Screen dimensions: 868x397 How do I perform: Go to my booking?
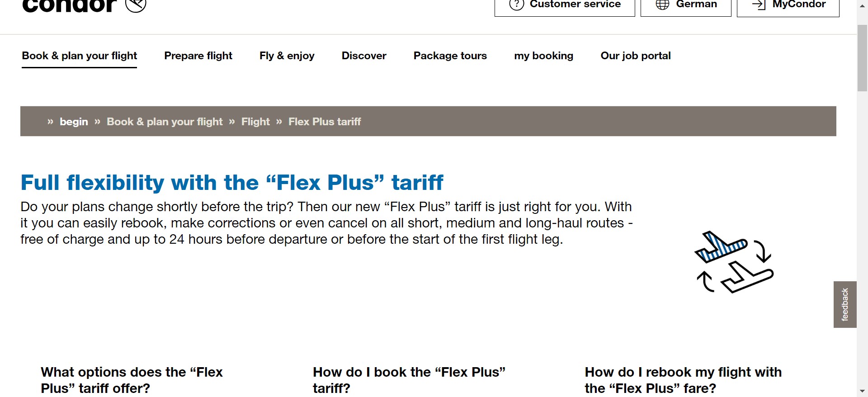pyautogui.click(x=543, y=56)
